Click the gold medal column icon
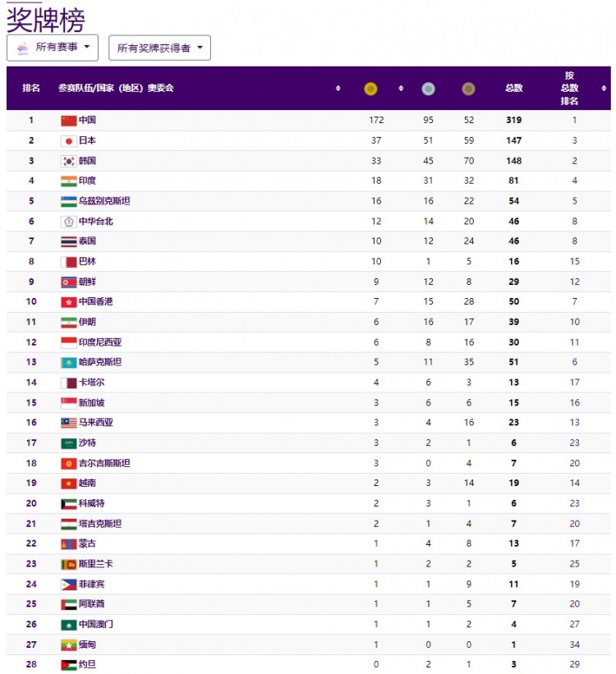This screenshot has width=616, height=674. click(370, 89)
